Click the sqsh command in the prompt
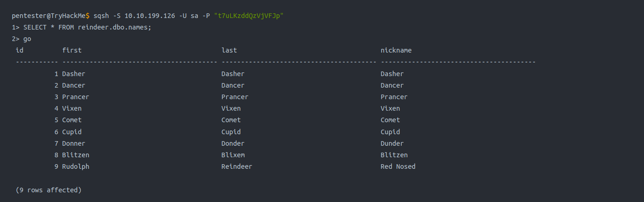The image size is (644, 202). [x=101, y=16]
